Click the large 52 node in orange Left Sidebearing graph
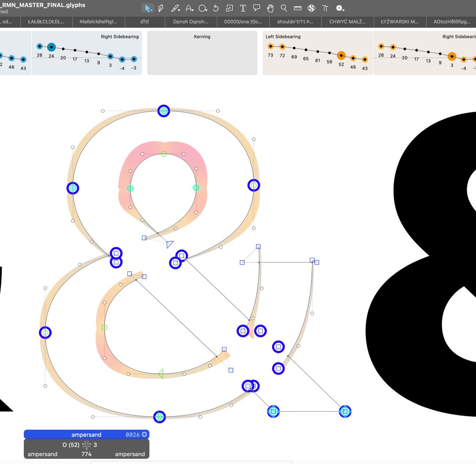Viewport: 476px width, 476px height. (x=341, y=56)
